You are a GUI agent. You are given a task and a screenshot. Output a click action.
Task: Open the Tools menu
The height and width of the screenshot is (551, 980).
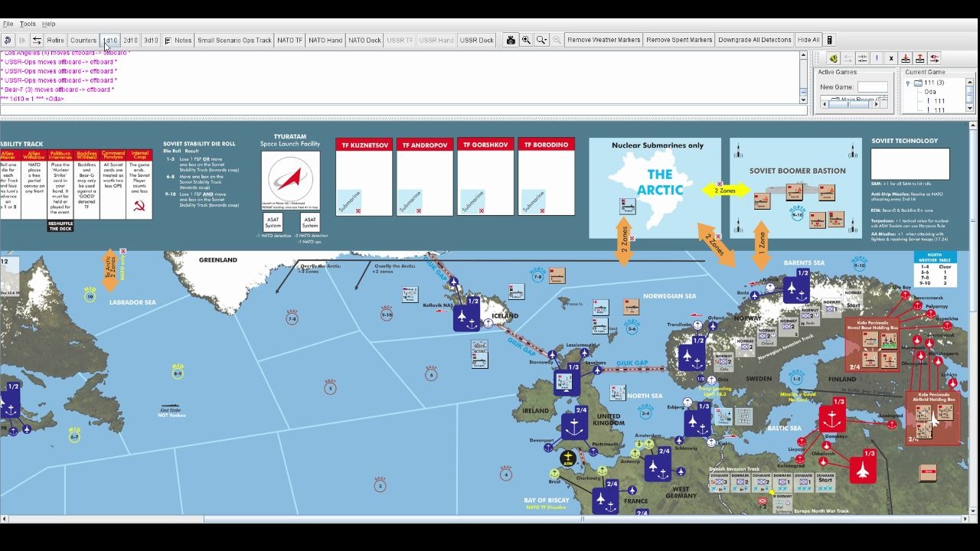(28, 24)
